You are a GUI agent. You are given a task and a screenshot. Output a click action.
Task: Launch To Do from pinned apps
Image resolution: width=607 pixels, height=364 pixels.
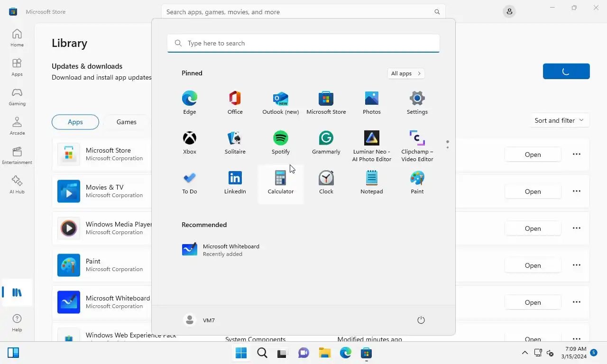(x=190, y=183)
